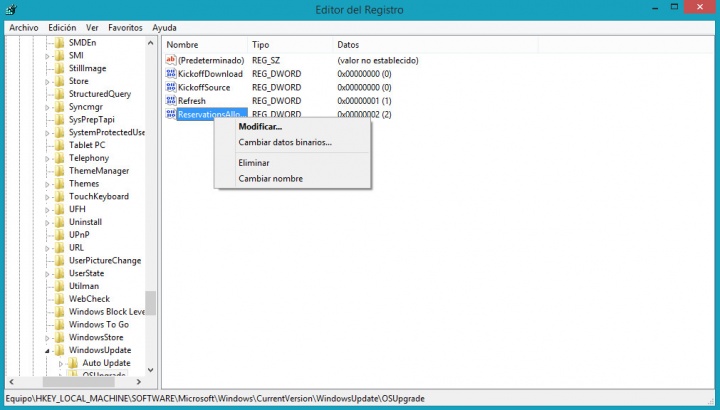Click the ThemeManager folder icon

click(60, 171)
